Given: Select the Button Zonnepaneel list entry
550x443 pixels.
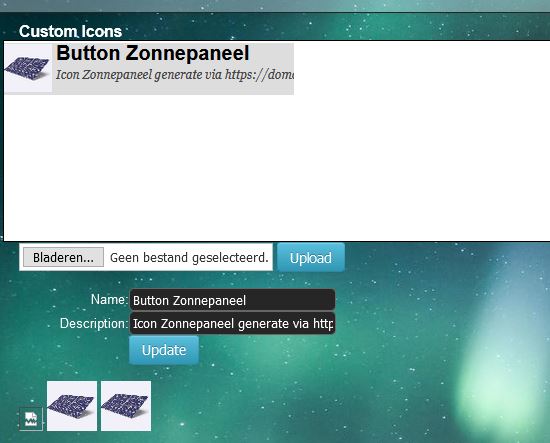Looking at the screenshot, I should [x=149, y=69].
